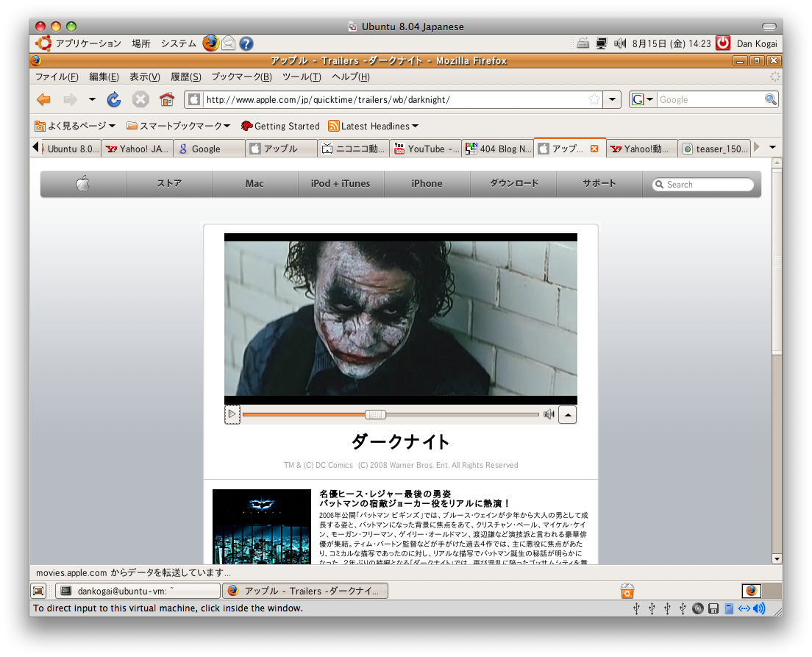The height and width of the screenshot is (657, 812).
Task: Click the Dark Knight poster thumbnail
Action: (x=262, y=527)
